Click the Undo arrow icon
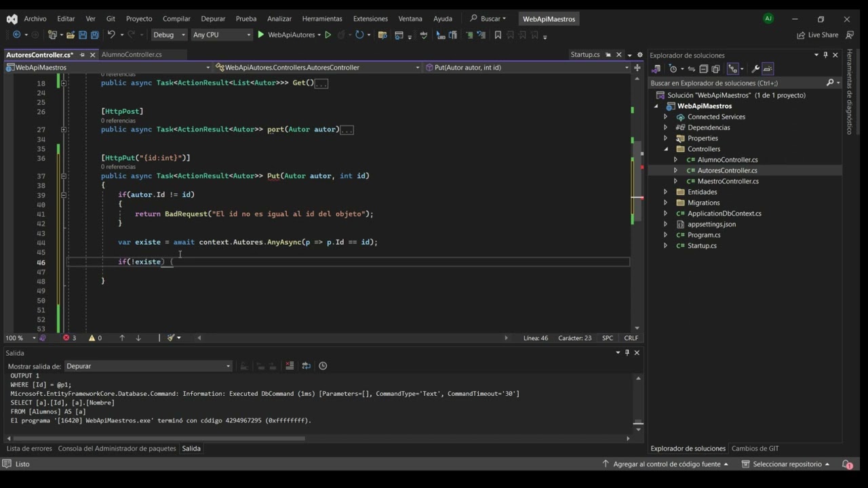Screen dimensions: 868x488 coord(111,35)
